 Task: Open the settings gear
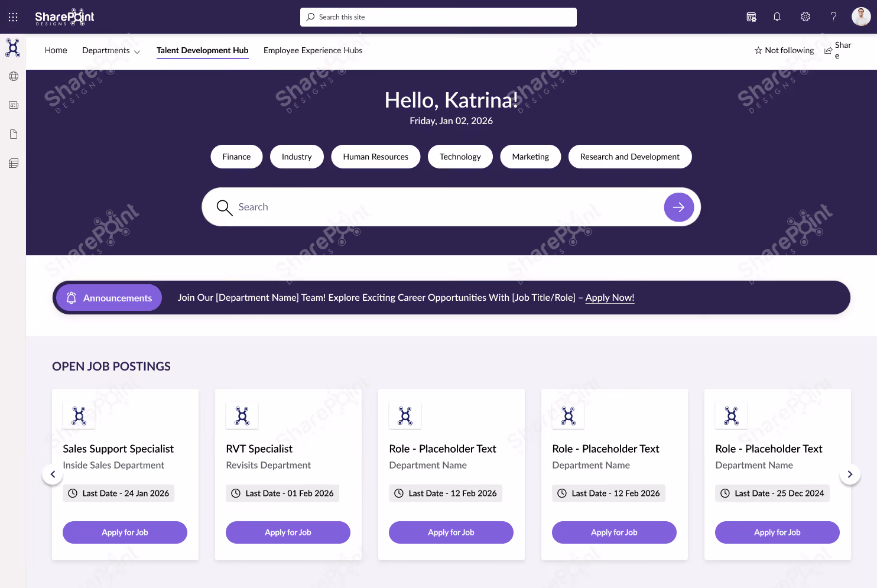pos(805,17)
